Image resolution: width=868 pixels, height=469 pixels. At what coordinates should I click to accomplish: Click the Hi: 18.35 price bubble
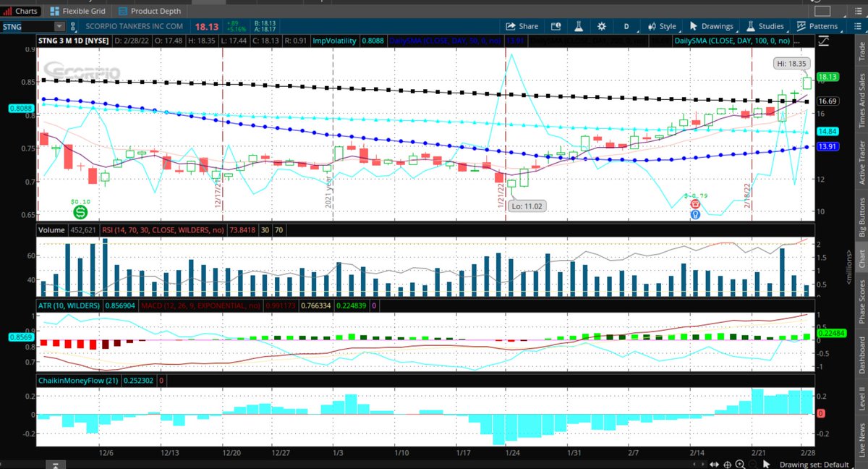pos(792,63)
